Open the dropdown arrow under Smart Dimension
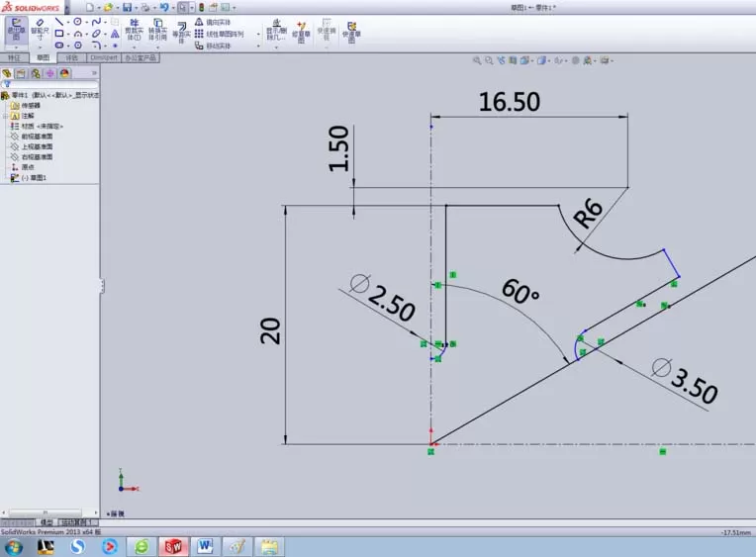Viewport: 756px width, 557px height. pyautogui.click(x=40, y=47)
